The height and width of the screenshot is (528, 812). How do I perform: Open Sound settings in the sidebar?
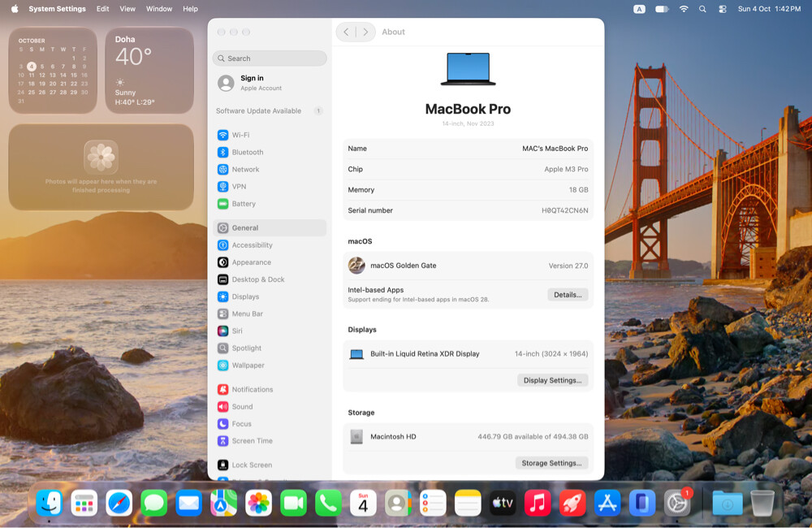(x=270, y=406)
